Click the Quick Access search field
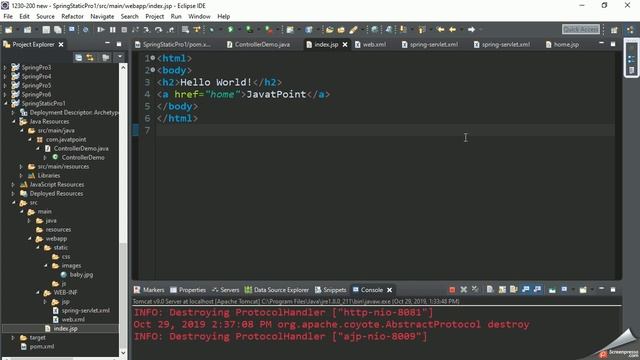640x360 pixels. (x=580, y=29)
